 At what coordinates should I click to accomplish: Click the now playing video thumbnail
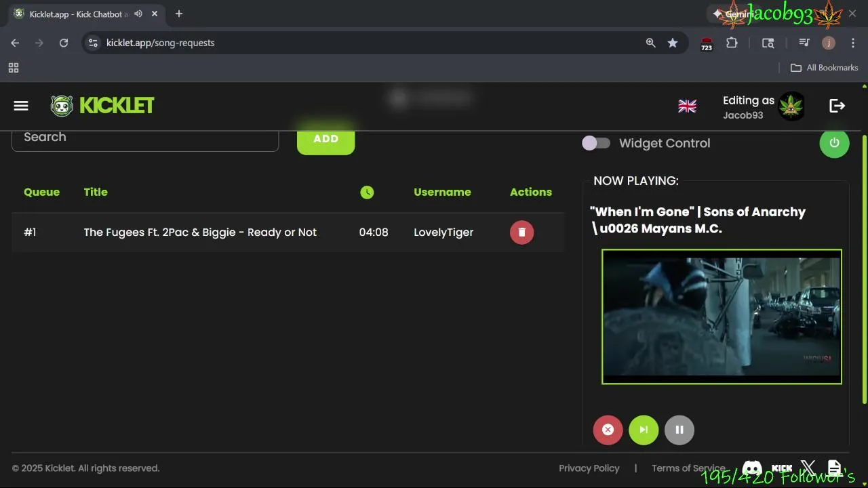[x=722, y=317]
